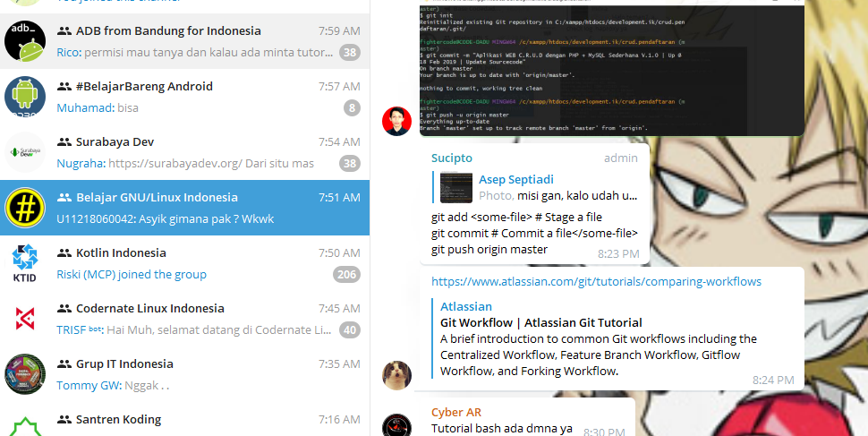Click sender name Sucipto
This screenshot has height=436, width=868.
click(451, 158)
